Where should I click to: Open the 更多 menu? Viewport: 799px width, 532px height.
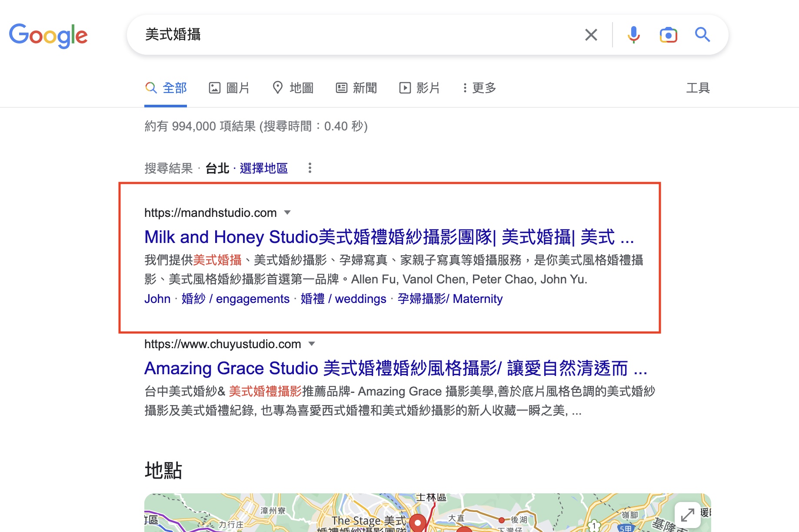[x=479, y=88]
